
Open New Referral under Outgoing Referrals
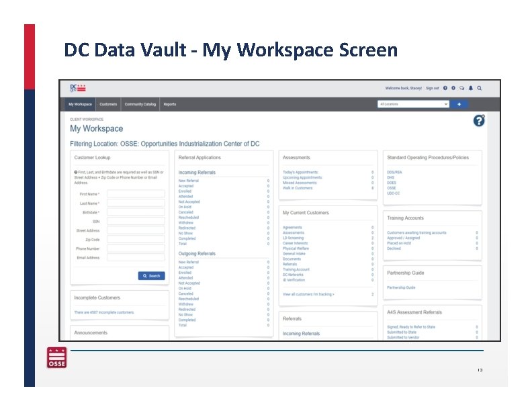click(188, 262)
